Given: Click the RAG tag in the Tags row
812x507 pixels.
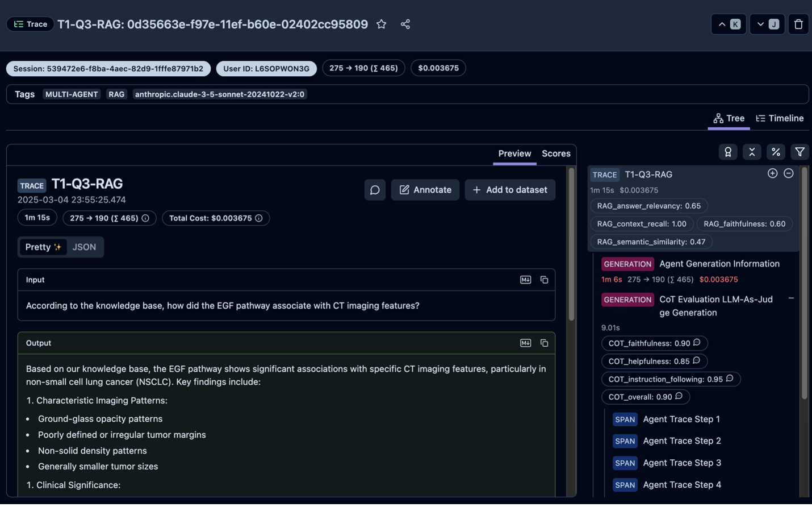Looking at the screenshot, I should click(116, 94).
